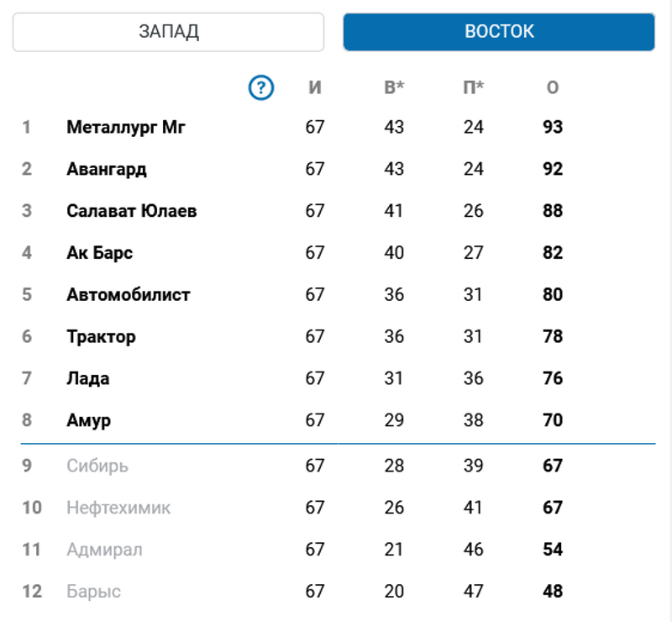Go to the Барыс team page

coord(93,592)
